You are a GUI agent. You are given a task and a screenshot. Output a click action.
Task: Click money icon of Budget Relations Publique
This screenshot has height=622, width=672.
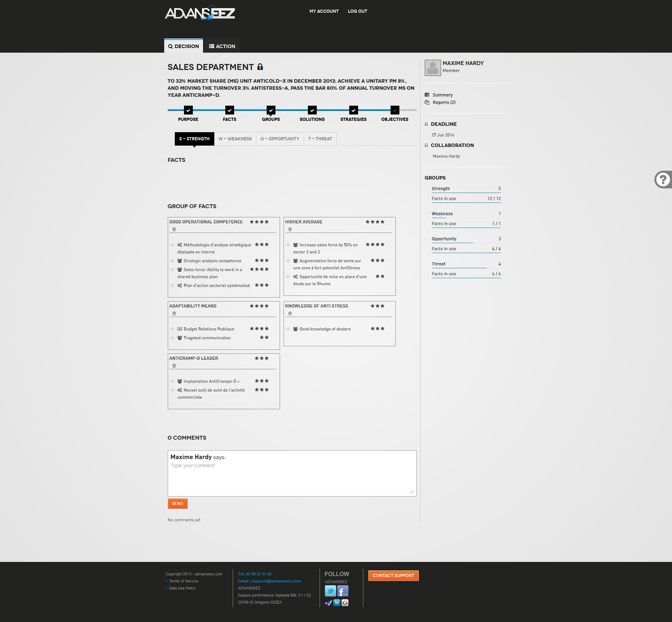180,329
